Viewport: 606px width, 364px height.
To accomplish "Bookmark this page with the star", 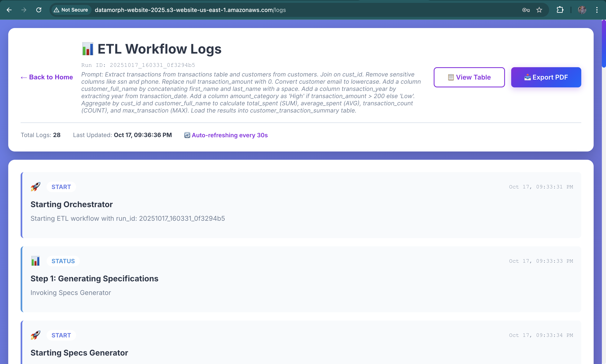I will pos(539,10).
